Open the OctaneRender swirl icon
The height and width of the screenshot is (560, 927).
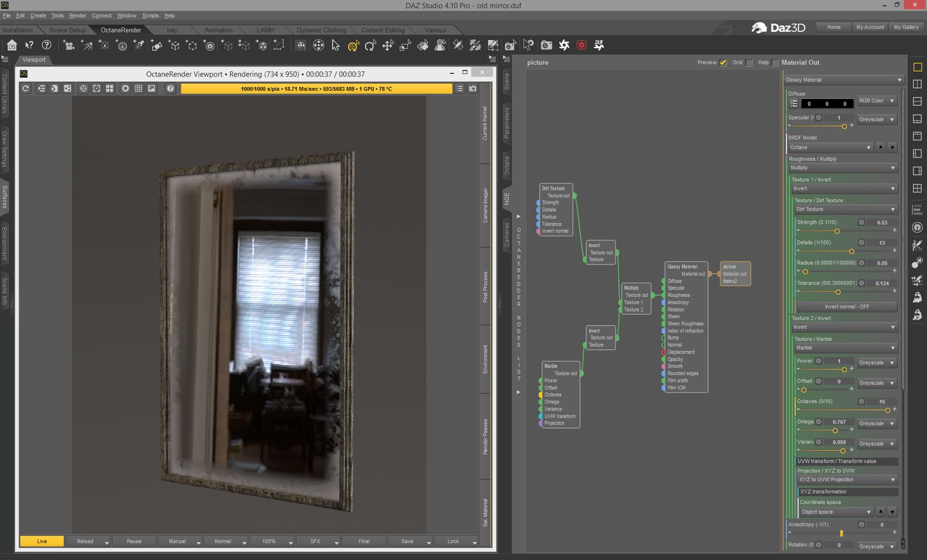click(x=564, y=45)
